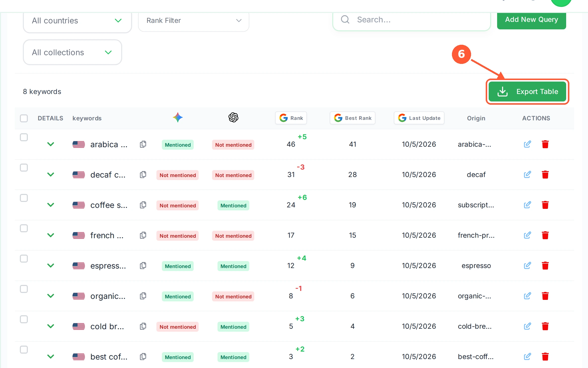Check the arabica row checkbox
This screenshot has height=368, width=588.
[x=24, y=137]
